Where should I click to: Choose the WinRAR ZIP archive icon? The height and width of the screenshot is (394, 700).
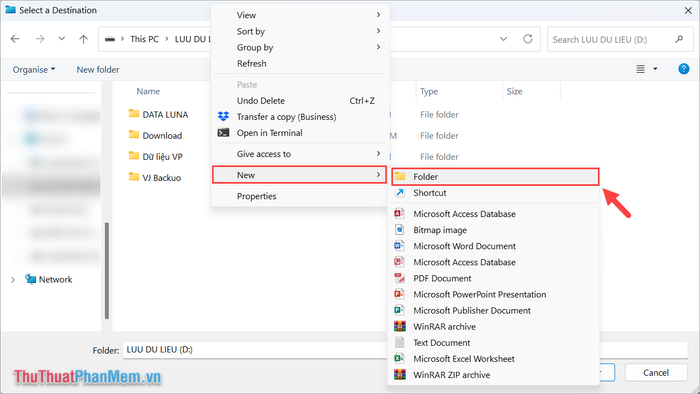400,375
